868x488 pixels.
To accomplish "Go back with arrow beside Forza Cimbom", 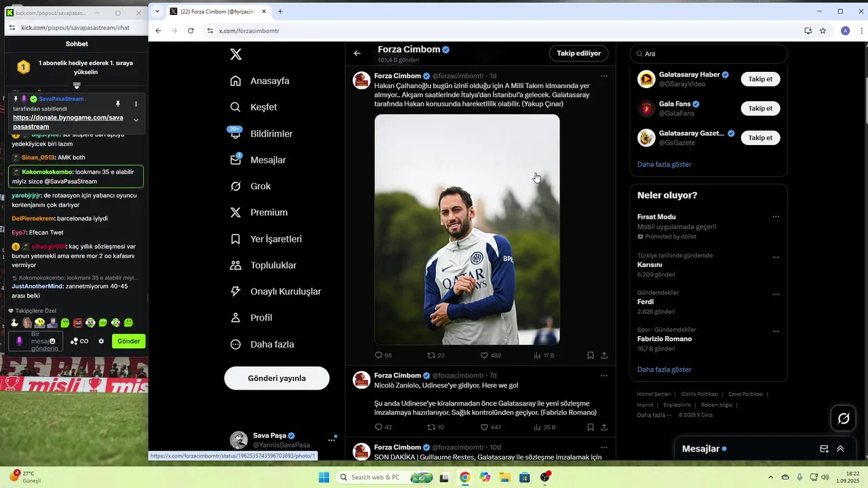I will [357, 53].
